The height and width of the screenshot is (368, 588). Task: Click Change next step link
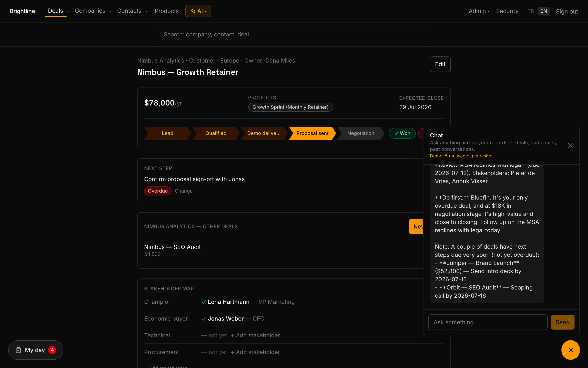coord(184,191)
